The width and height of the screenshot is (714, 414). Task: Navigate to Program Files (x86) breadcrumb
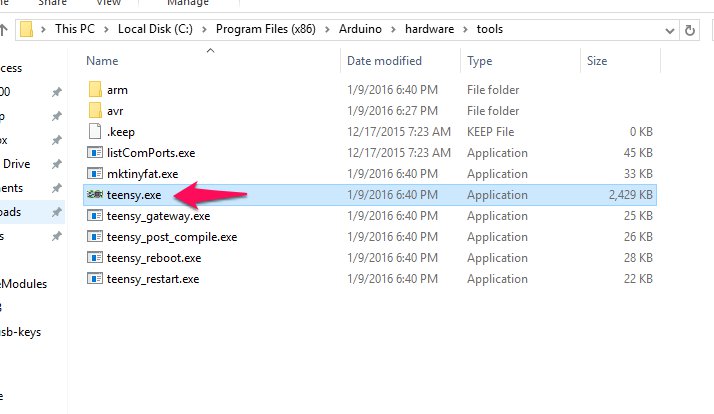pyautogui.click(x=265, y=29)
